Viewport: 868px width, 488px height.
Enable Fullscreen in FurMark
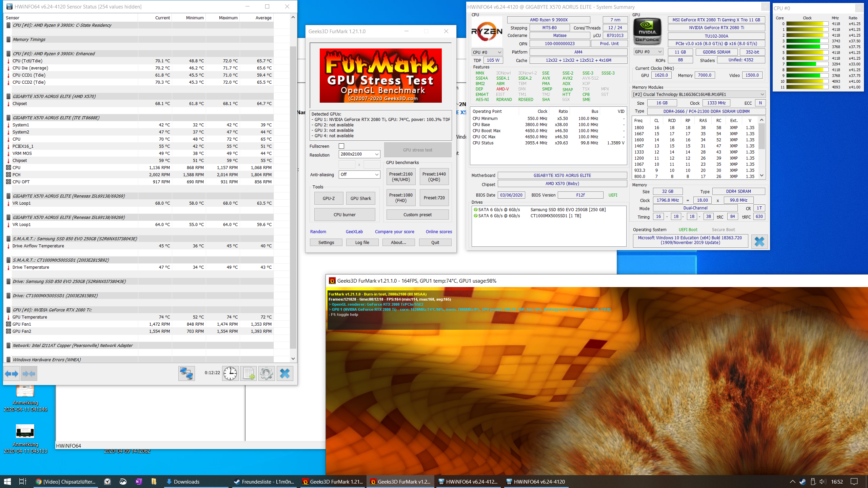click(341, 146)
